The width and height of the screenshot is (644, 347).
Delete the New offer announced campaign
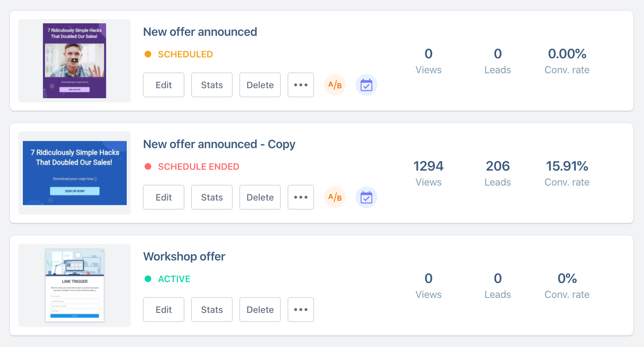(260, 85)
